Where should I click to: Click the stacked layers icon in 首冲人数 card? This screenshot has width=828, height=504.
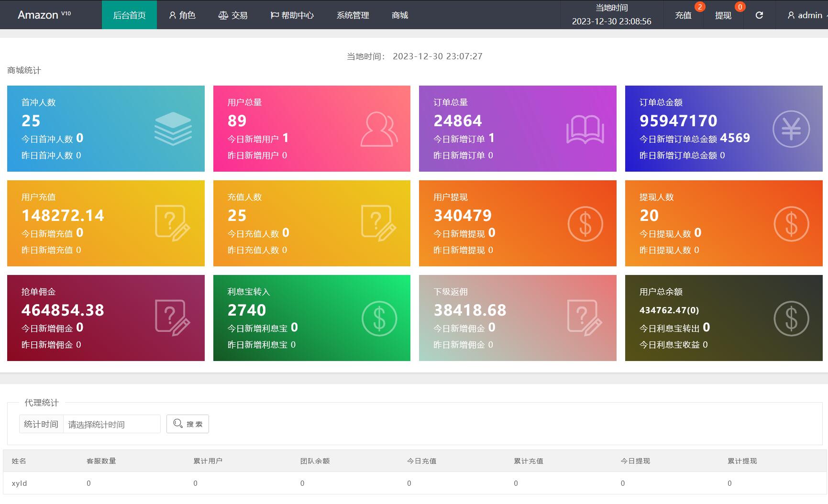[x=173, y=129]
